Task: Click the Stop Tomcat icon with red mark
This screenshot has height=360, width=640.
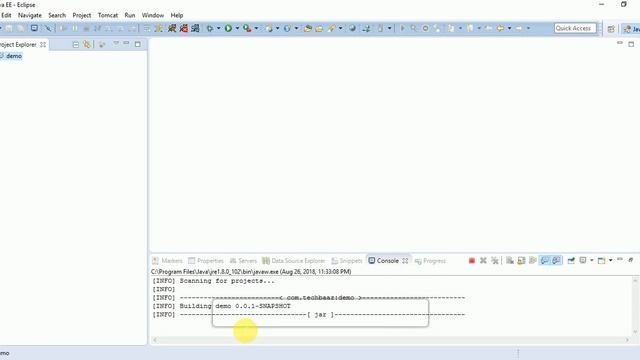Action: [x=184, y=28]
